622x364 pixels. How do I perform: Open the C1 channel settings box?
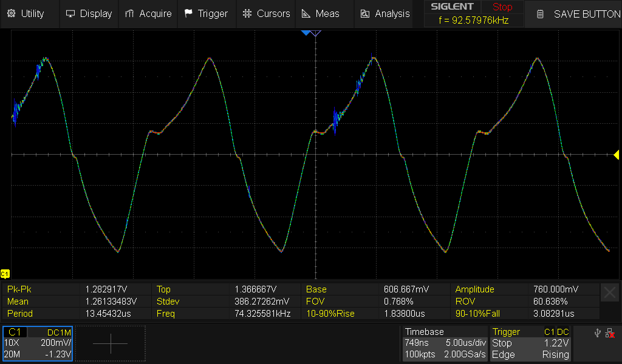[38, 343]
